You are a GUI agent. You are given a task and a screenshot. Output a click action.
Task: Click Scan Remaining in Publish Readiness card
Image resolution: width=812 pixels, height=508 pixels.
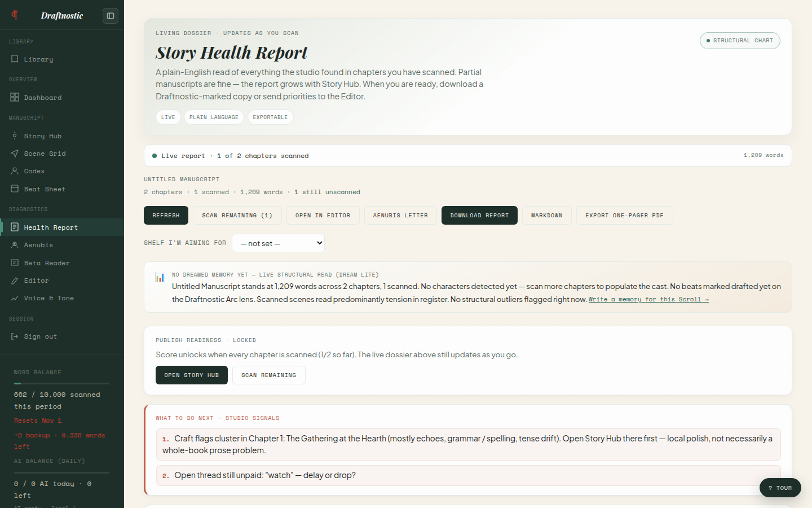click(268, 375)
